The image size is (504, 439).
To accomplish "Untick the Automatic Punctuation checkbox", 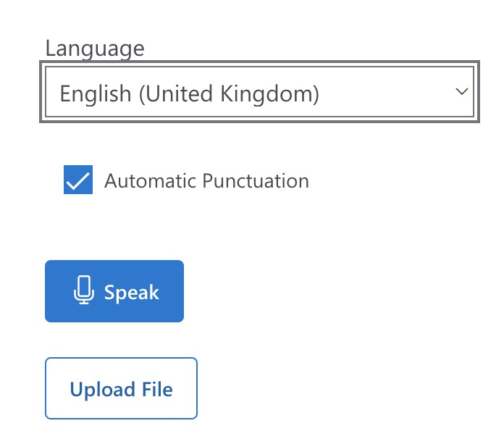I will coord(78,180).
